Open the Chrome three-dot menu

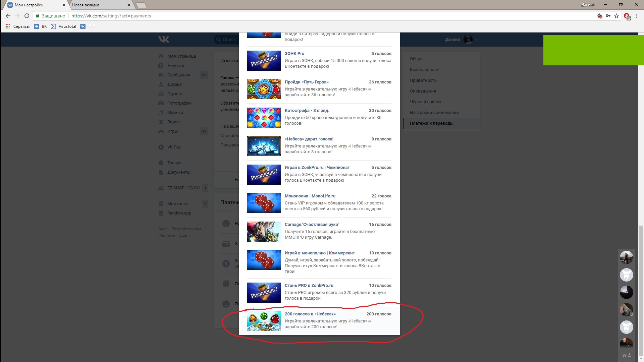637,16
